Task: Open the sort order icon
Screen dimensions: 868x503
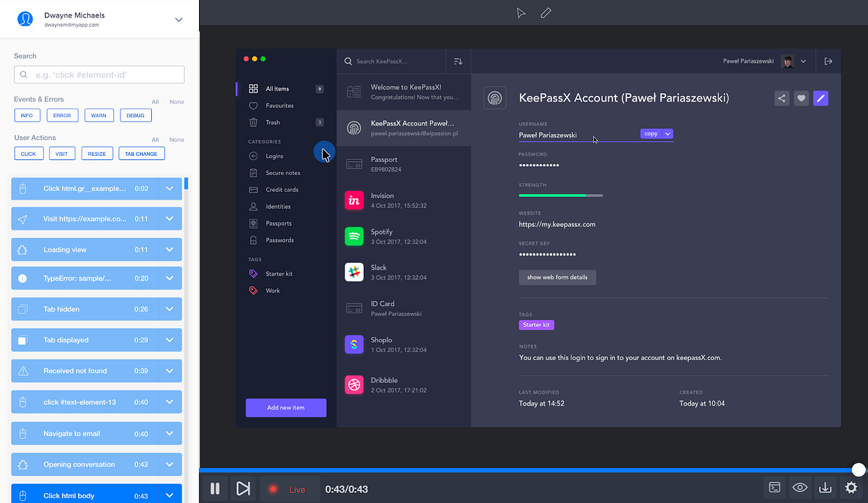Action: pyautogui.click(x=458, y=61)
